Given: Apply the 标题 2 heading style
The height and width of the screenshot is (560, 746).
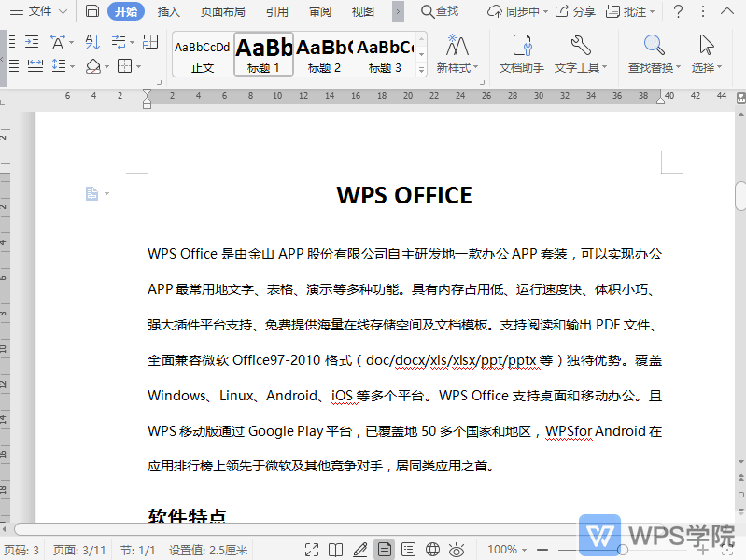Looking at the screenshot, I should pyautogui.click(x=324, y=54).
